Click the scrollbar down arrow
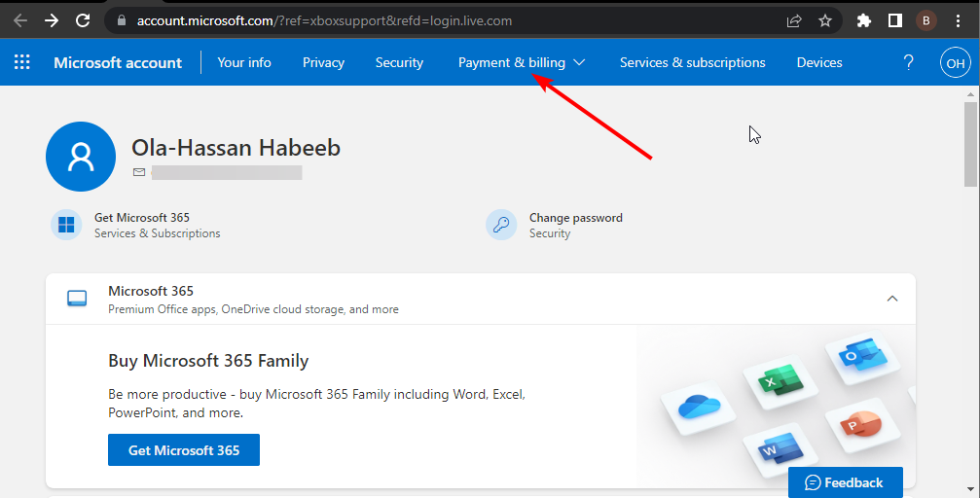 970,490
